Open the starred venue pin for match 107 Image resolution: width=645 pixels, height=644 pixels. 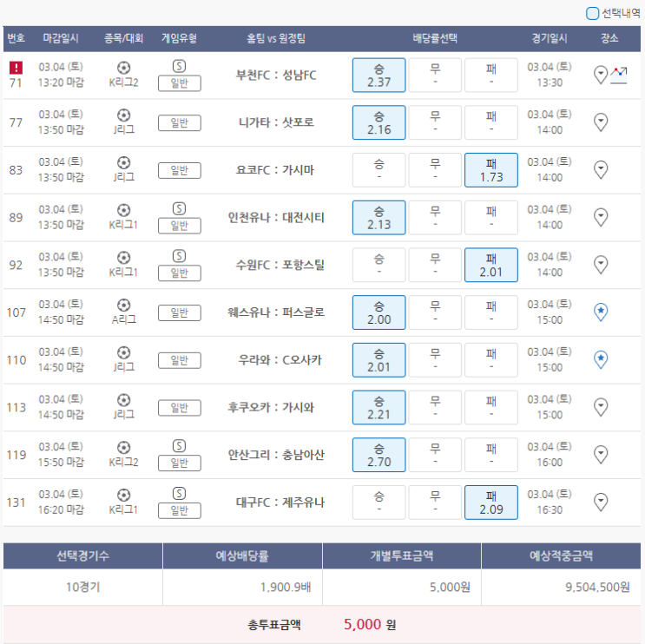tap(601, 312)
